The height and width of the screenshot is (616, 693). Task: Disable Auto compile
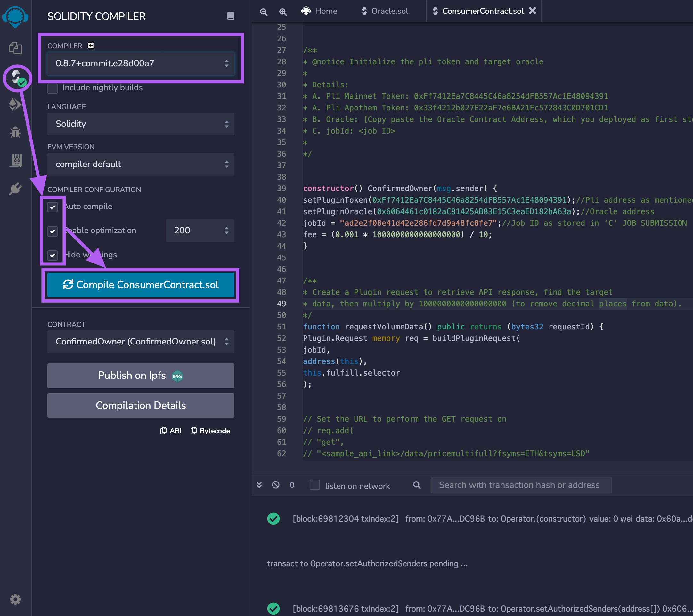tap(53, 207)
